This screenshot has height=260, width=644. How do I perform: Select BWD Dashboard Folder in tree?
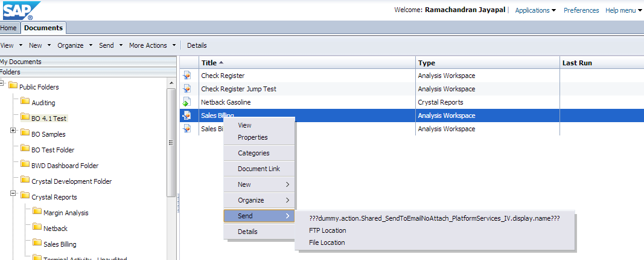pos(65,166)
